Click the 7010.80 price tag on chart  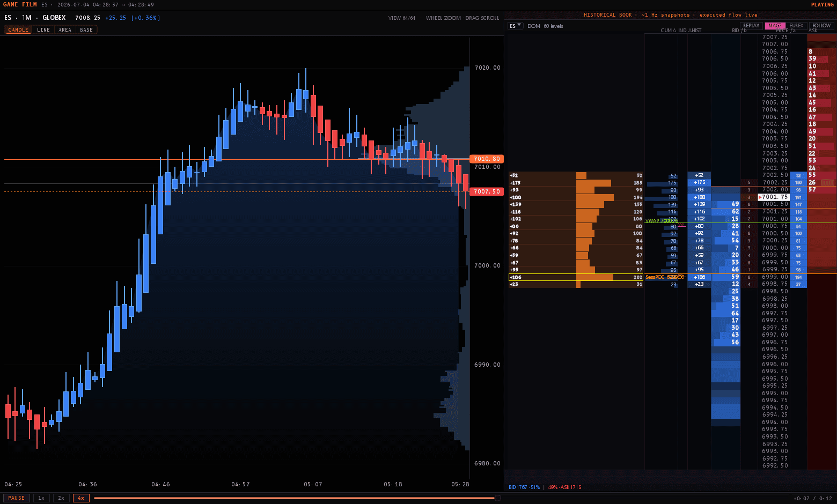click(x=487, y=159)
